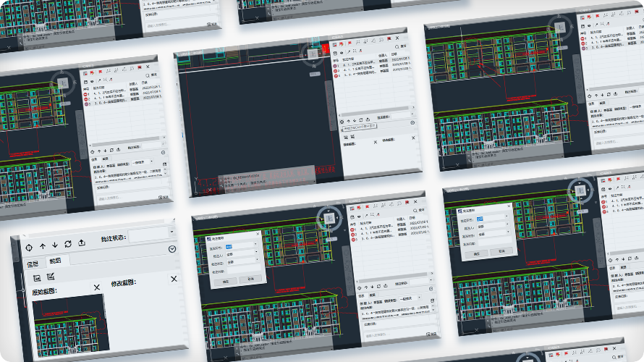Image resolution: width=644 pixels, height=362 pixels.
Task: Select first annotation row in empty-canvas center window
Action: [373, 61]
